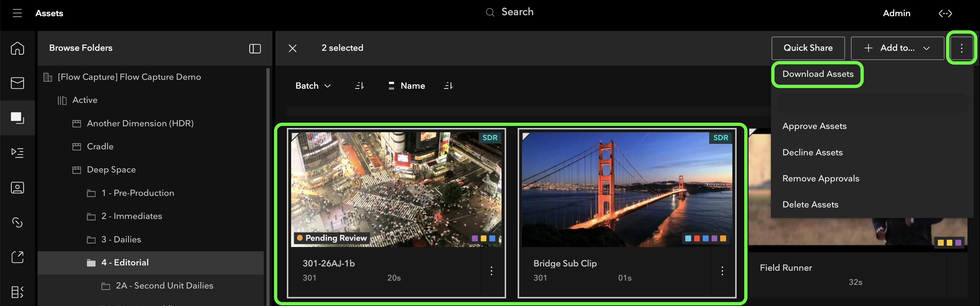Click the Active library icon in tree
This screenshot has height=306, width=980.
62,100
